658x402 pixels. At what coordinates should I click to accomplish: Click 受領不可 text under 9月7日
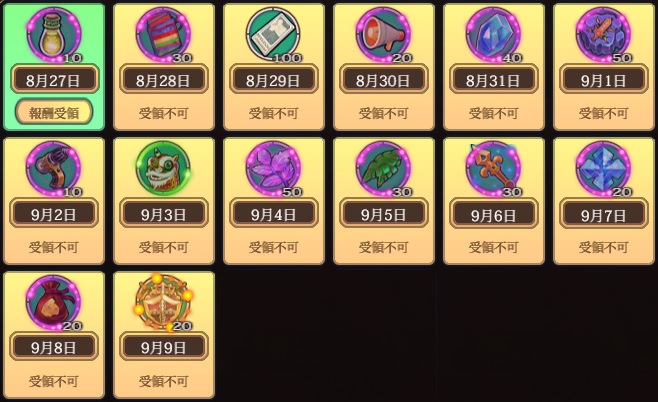pos(603,248)
